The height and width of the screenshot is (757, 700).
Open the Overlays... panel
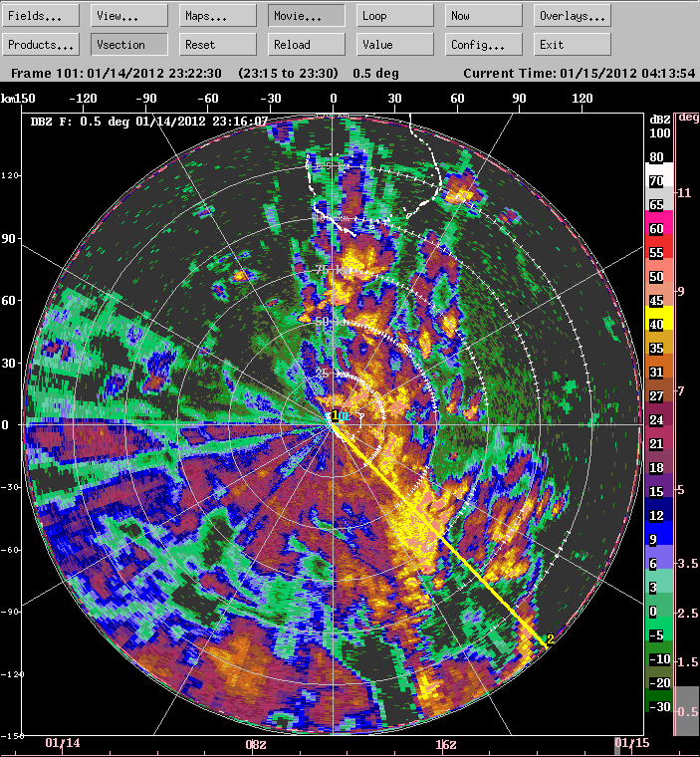coord(572,16)
